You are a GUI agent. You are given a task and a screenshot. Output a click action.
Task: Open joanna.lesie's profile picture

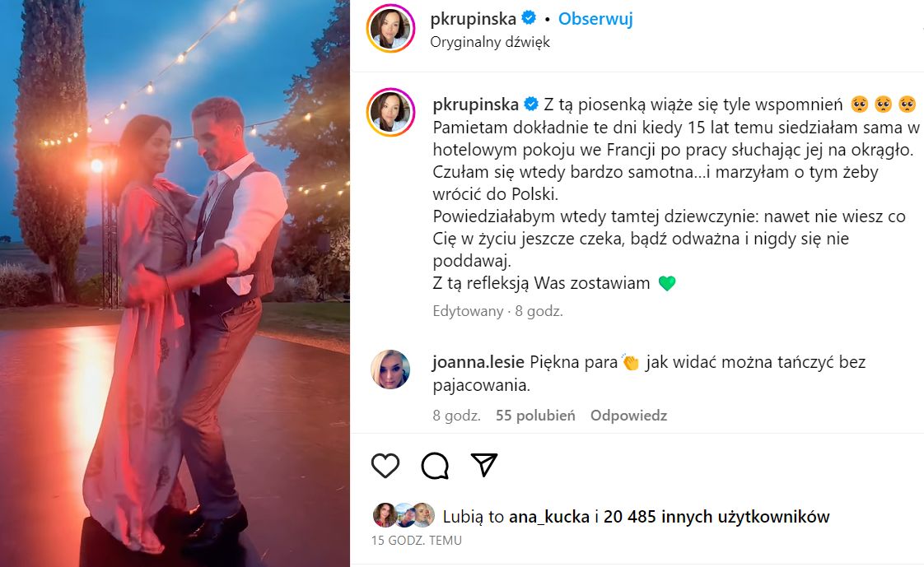[x=390, y=369]
